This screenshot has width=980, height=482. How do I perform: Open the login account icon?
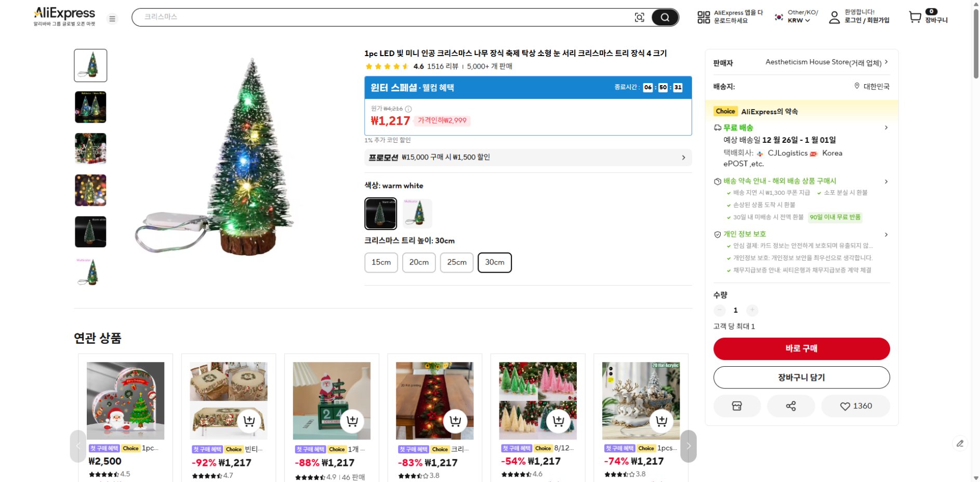point(834,17)
